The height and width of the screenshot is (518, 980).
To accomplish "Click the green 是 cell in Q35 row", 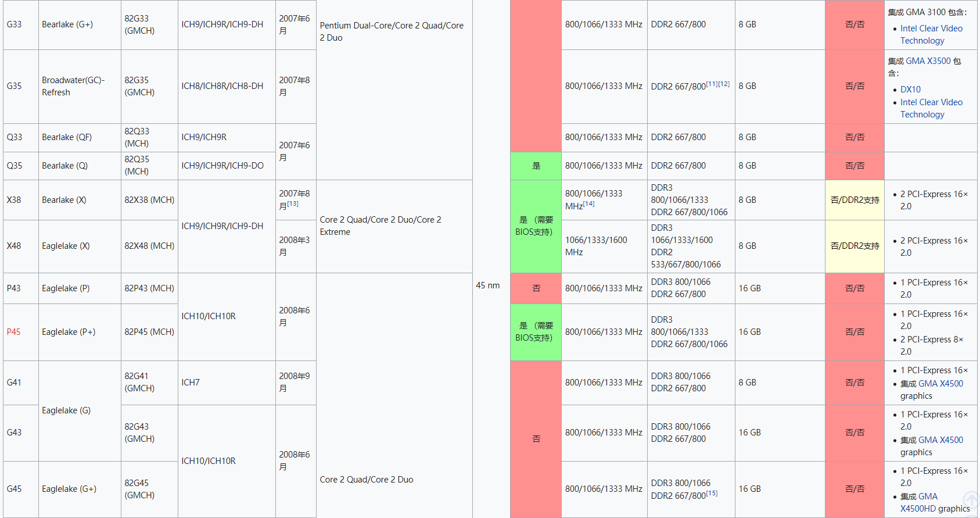I will (x=536, y=166).
